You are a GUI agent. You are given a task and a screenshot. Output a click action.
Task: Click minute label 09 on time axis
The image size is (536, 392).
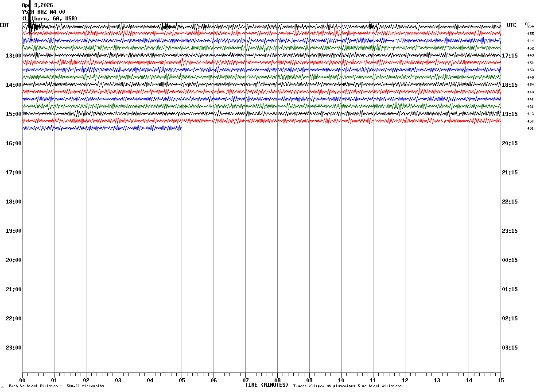tap(309, 380)
